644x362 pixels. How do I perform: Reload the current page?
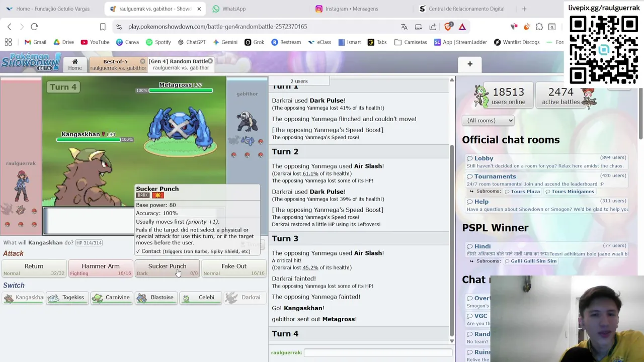(34, 27)
